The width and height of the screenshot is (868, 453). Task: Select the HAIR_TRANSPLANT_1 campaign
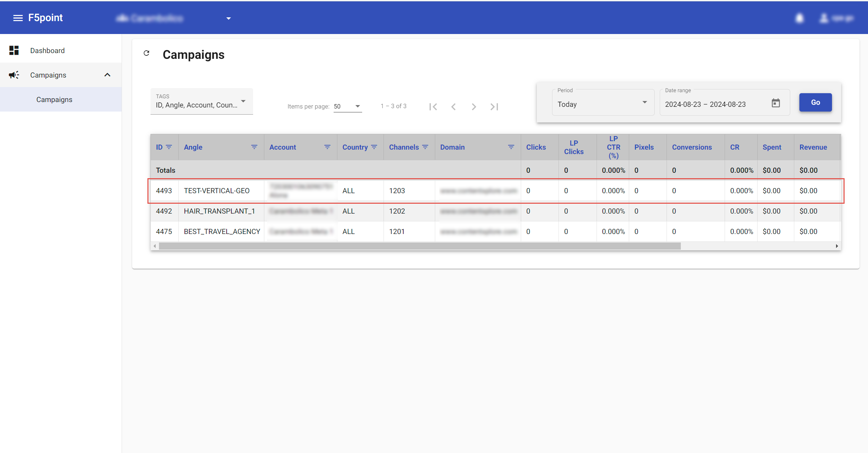pyautogui.click(x=219, y=211)
